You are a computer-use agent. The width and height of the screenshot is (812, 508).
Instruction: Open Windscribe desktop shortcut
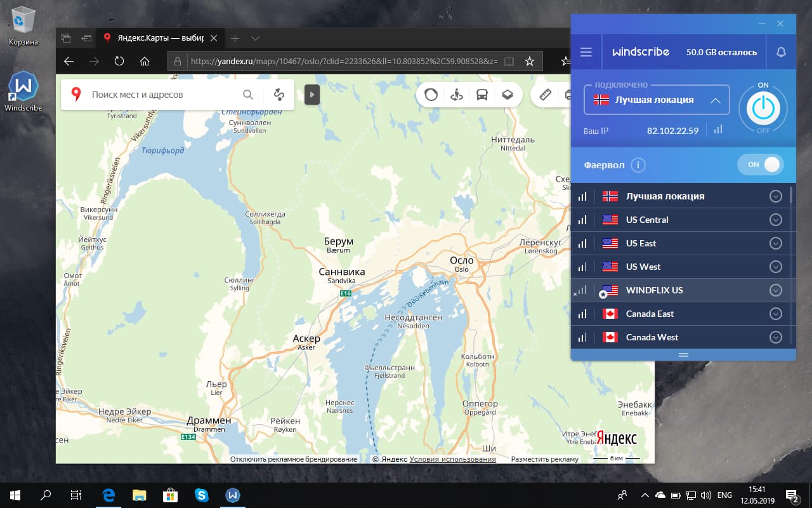click(23, 91)
